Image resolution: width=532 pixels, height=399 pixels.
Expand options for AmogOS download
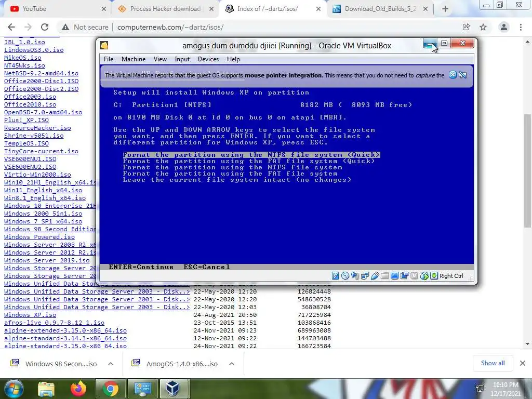[232, 364]
